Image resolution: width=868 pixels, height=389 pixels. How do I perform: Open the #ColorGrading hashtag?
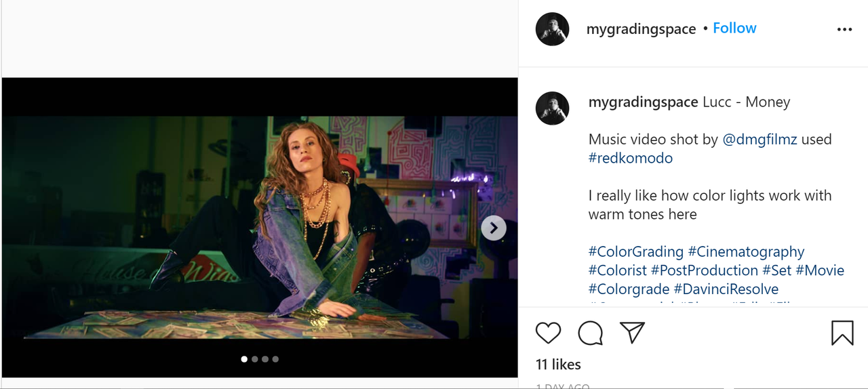[636, 252]
